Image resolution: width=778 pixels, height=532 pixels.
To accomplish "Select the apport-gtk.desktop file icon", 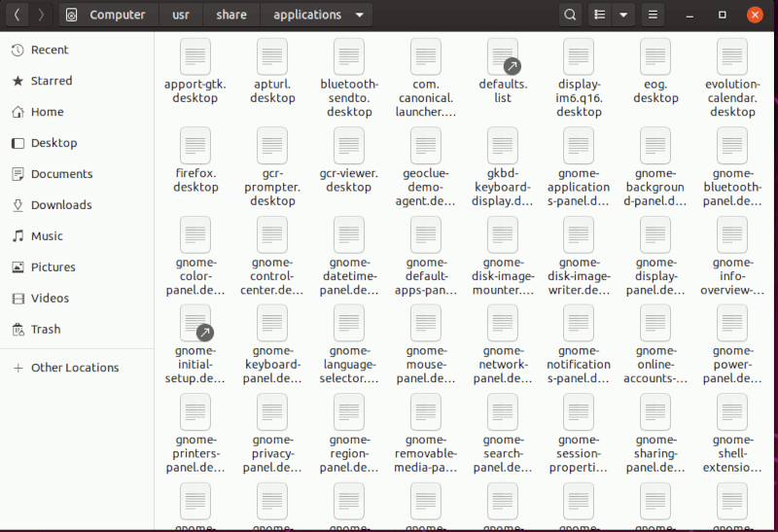I will (x=195, y=56).
